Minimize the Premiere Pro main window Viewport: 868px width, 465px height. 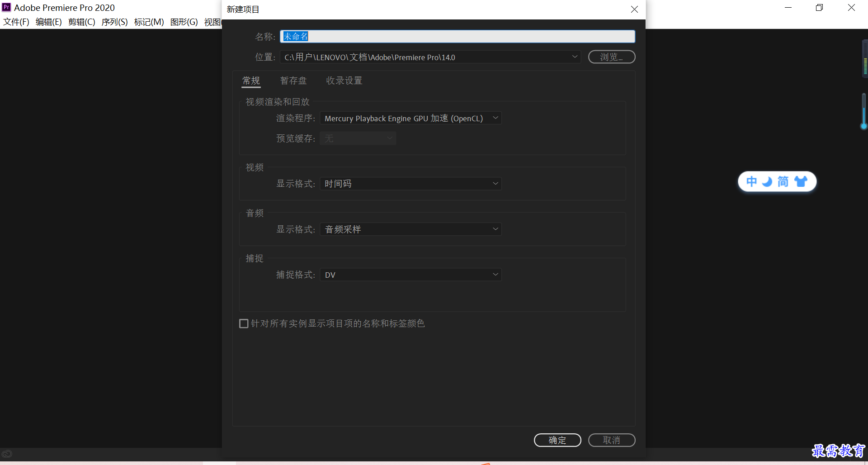coord(788,8)
